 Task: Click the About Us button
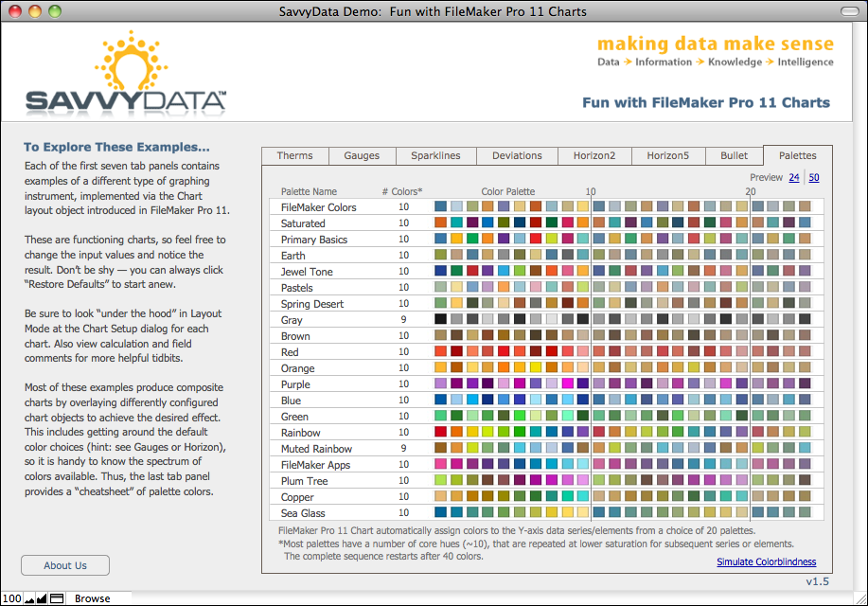[65, 565]
